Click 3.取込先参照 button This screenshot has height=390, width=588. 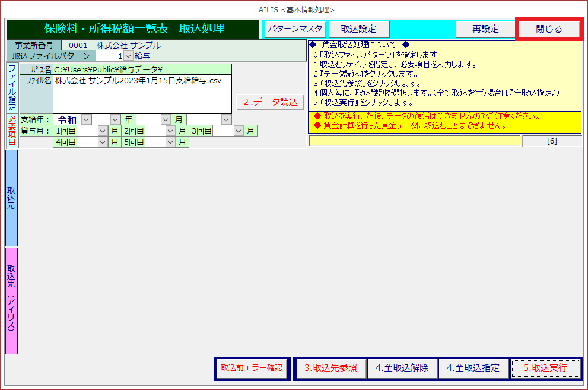[330, 368]
